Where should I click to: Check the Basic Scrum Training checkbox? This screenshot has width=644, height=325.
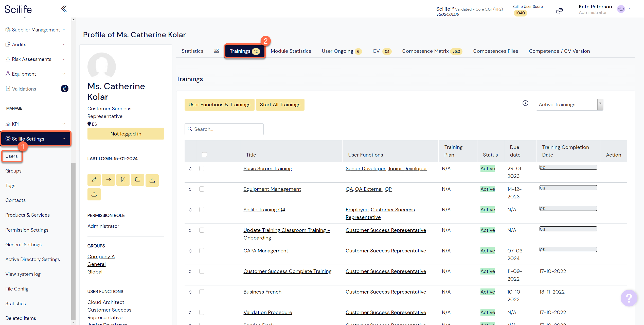[x=202, y=168]
